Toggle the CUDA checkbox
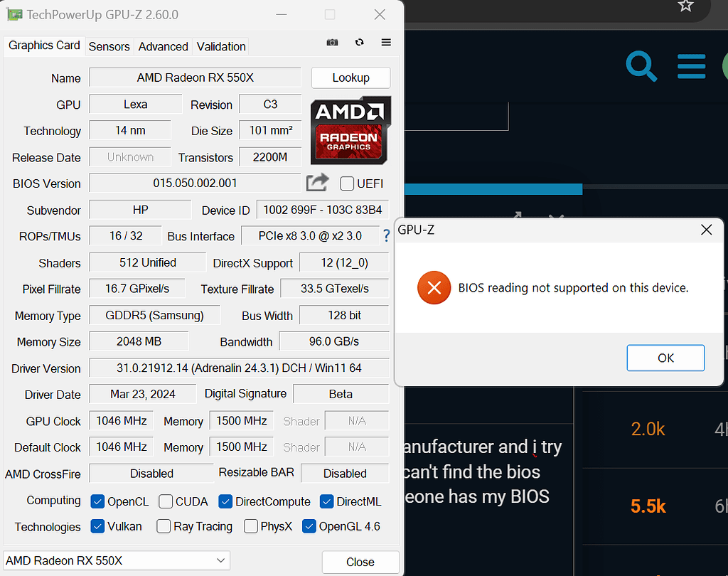 click(165, 501)
